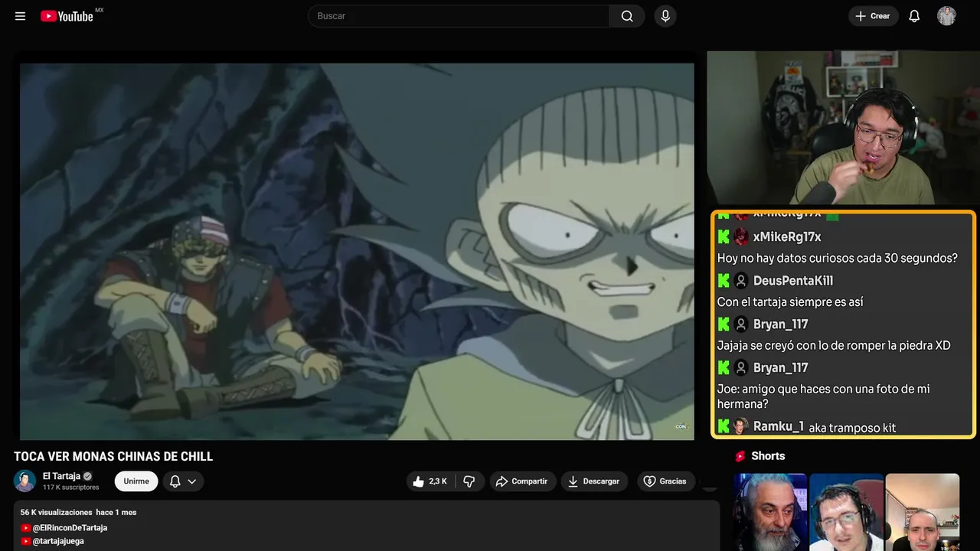Screen dimensions: 980x551
Task: Open the account avatar menu
Action: (946, 16)
